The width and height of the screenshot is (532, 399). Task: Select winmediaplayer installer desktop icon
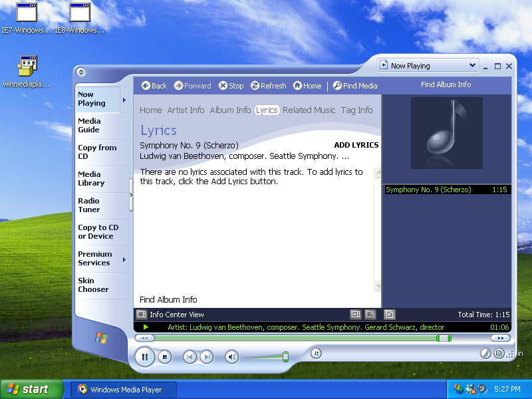click(x=27, y=71)
